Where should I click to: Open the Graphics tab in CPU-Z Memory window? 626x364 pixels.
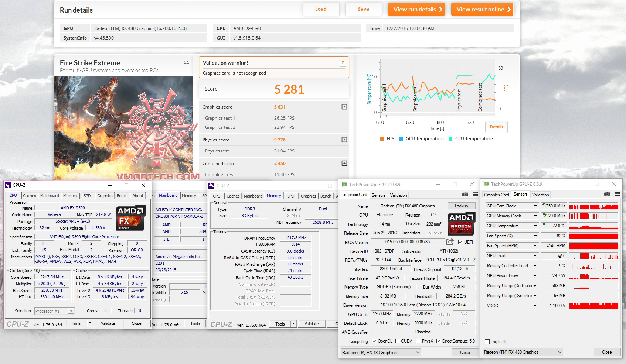[309, 196]
